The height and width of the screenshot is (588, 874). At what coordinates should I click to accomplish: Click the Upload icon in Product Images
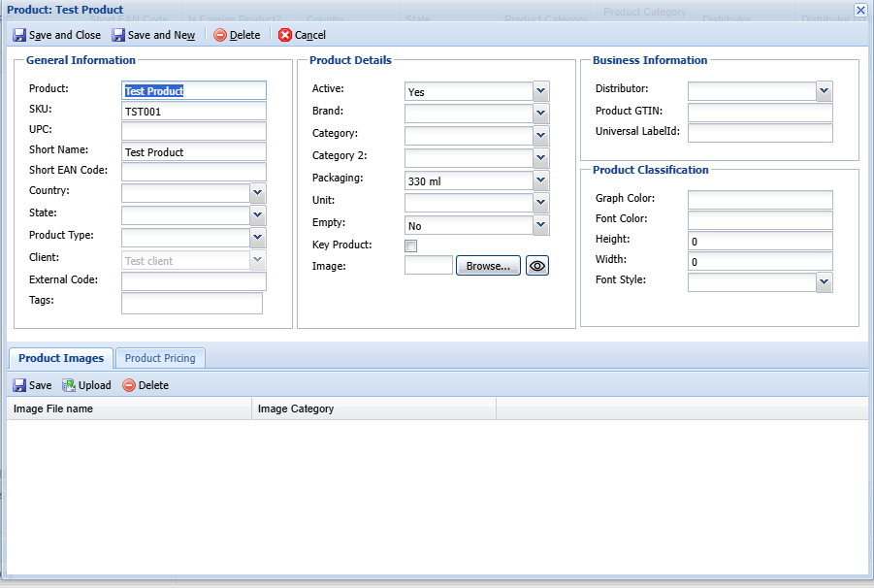(69, 385)
